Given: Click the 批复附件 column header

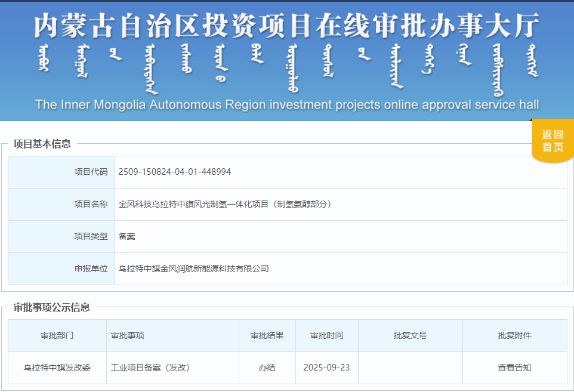Looking at the screenshot, I should click(x=515, y=335).
